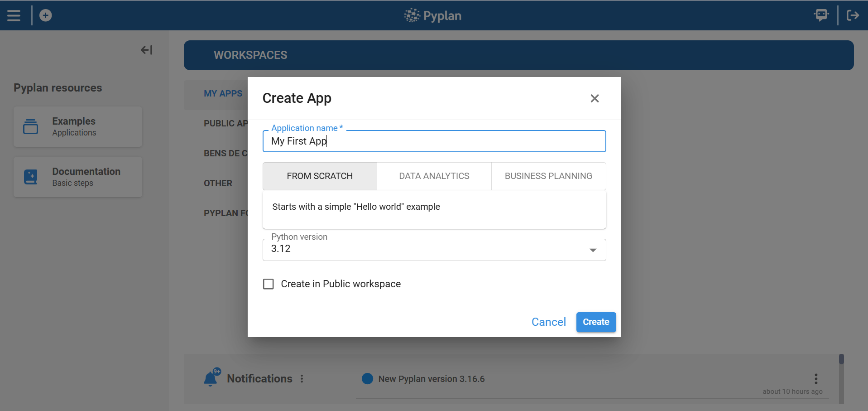Open the notification options three-dot menu
868x411 pixels.
point(302,378)
